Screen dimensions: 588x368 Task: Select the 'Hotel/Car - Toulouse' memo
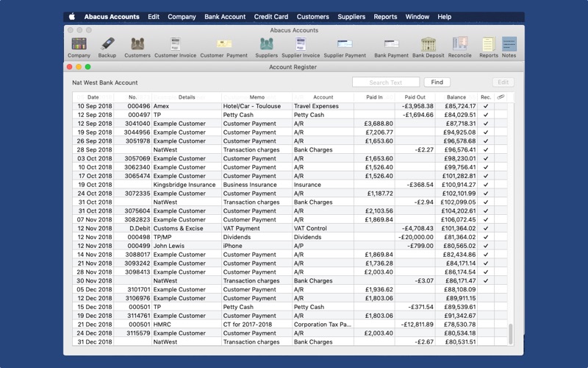point(251,106)
